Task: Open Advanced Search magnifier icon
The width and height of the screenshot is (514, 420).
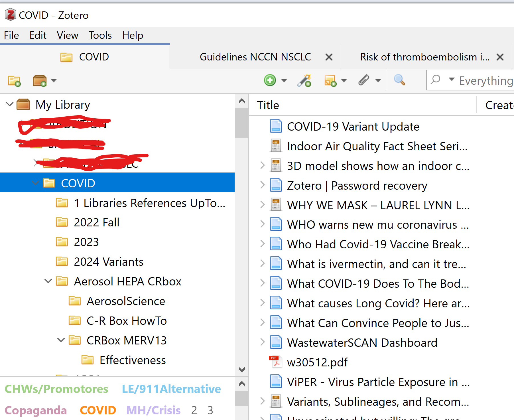Action: [399, 80]
